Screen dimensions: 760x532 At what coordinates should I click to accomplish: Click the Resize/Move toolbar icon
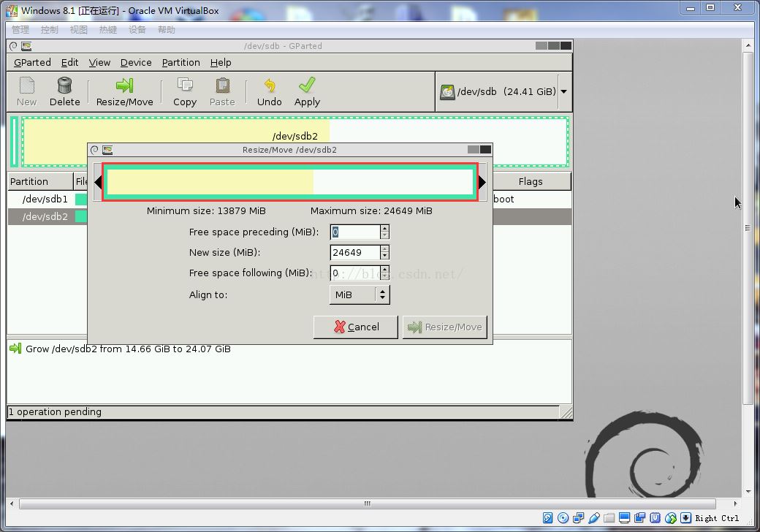124,92
